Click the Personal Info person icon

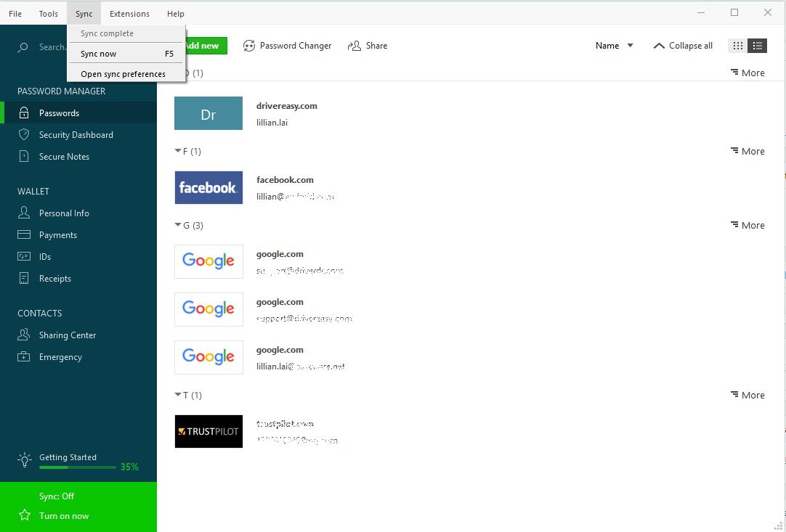click(x=23, y=213)
